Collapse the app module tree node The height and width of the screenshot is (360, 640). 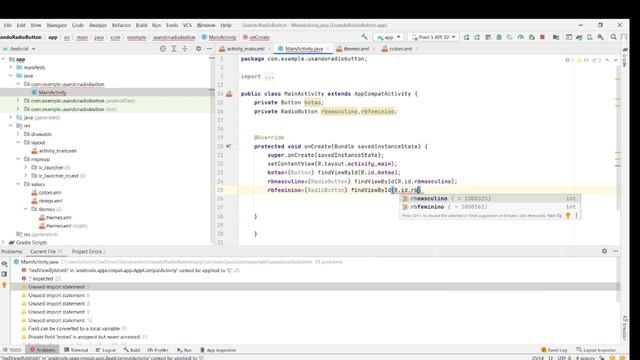click(x=4, y=59)
